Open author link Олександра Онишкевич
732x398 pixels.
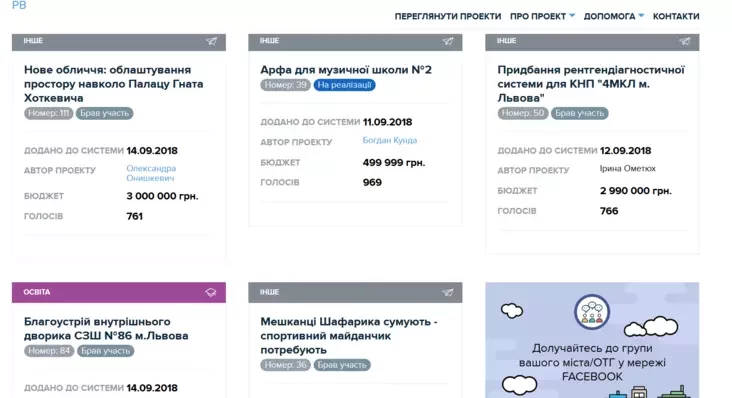[x=151, y=173]
